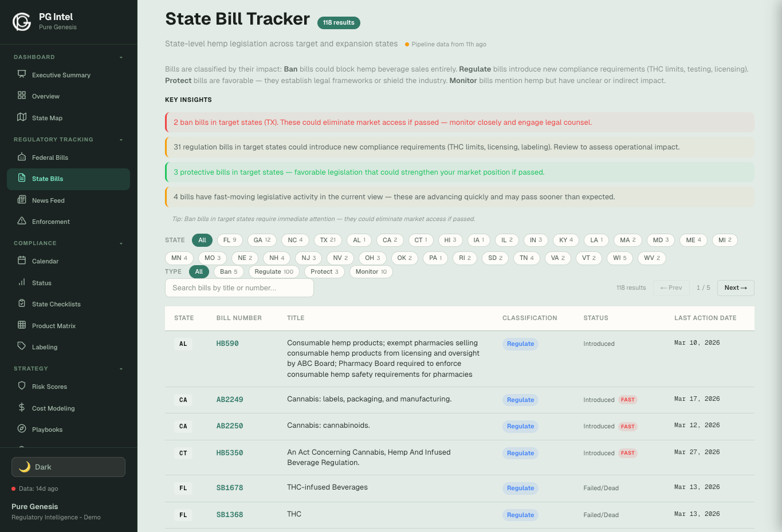The image size is (782, 532).
Task: Click the Regulate badge on AB2249
Action: tap(520, 400)
